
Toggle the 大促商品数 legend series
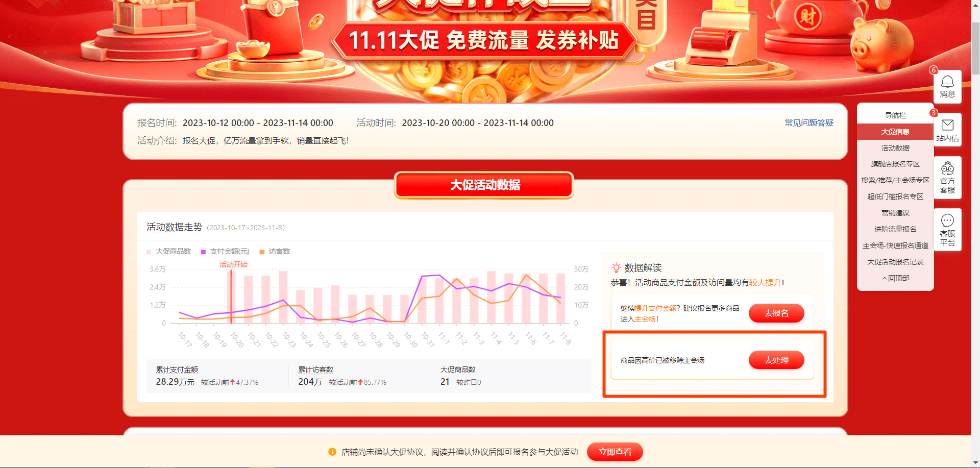[x=169, y=251]
